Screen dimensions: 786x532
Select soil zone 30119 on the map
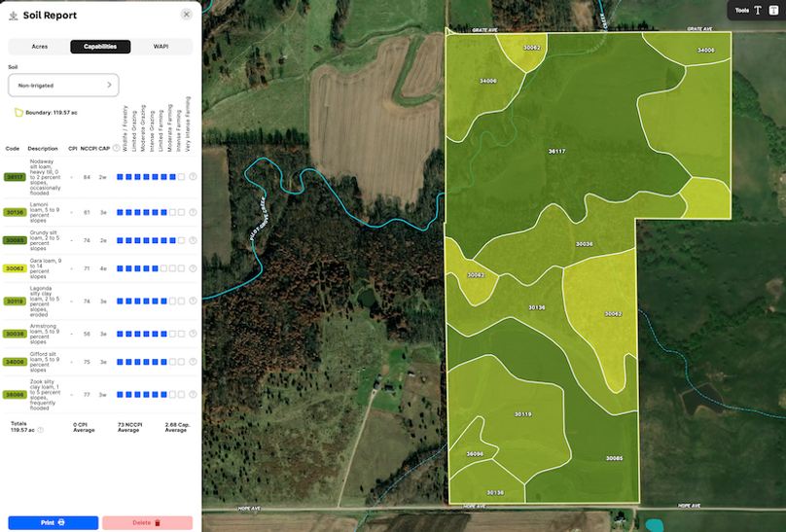point(522,414)
